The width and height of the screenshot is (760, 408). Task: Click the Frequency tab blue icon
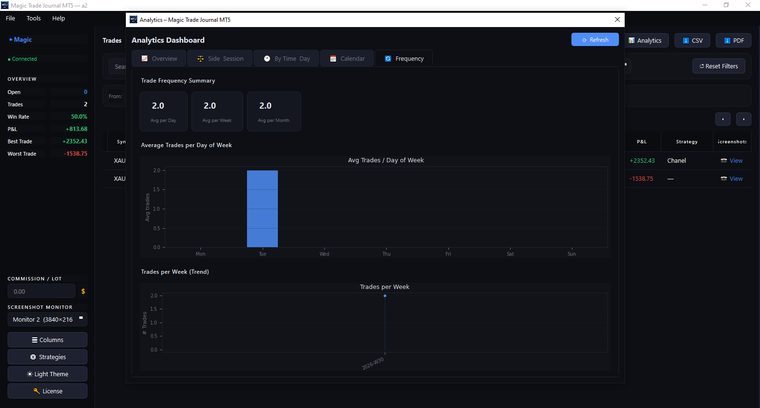[x=388, y=59]
